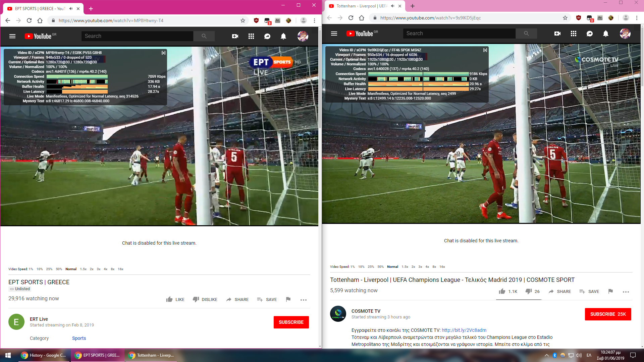This screenshot has height=362, width=644.
Task: Open YouTube apps grid in right window
Action: click(x=574, y=34)
